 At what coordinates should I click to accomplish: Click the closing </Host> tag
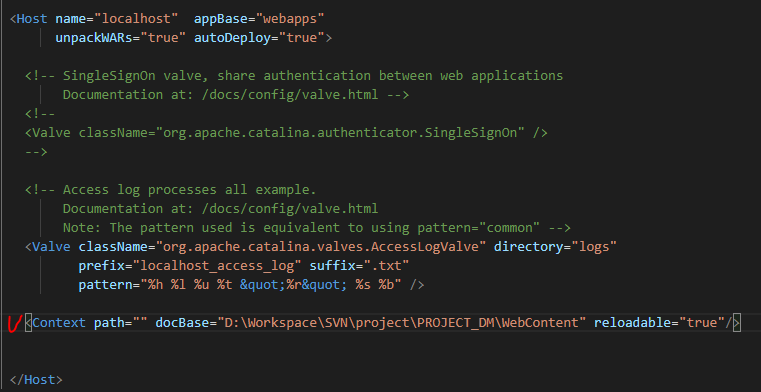tap(36, 379)
